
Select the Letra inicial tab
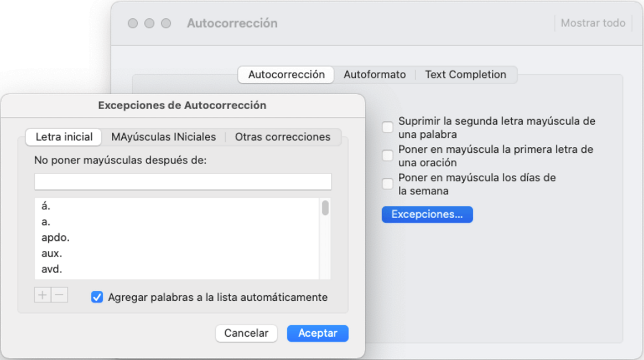[64, 137]
